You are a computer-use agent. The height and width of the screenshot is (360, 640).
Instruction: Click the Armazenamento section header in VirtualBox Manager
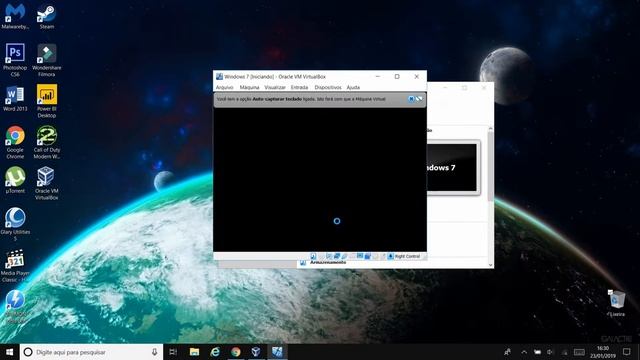pyautogui.click(x=328, y=262)
